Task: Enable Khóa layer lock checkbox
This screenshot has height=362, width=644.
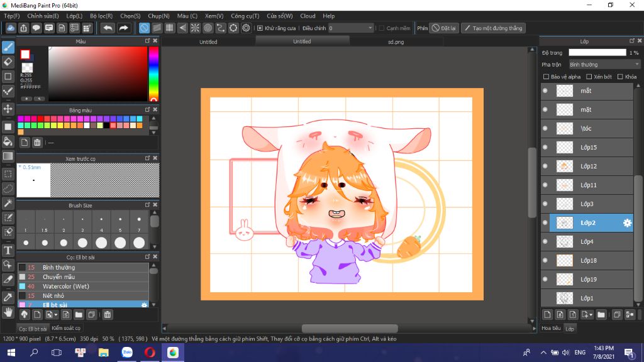Action: (x=620, y=77)
